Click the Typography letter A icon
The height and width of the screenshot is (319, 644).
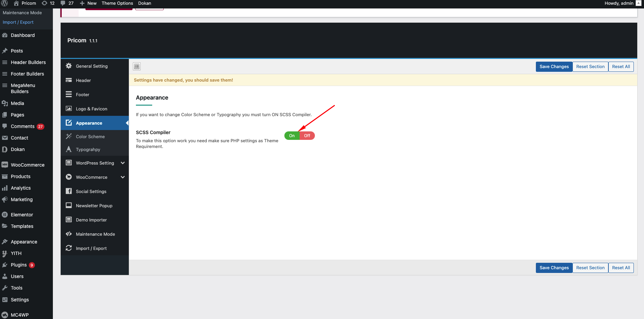69,149
